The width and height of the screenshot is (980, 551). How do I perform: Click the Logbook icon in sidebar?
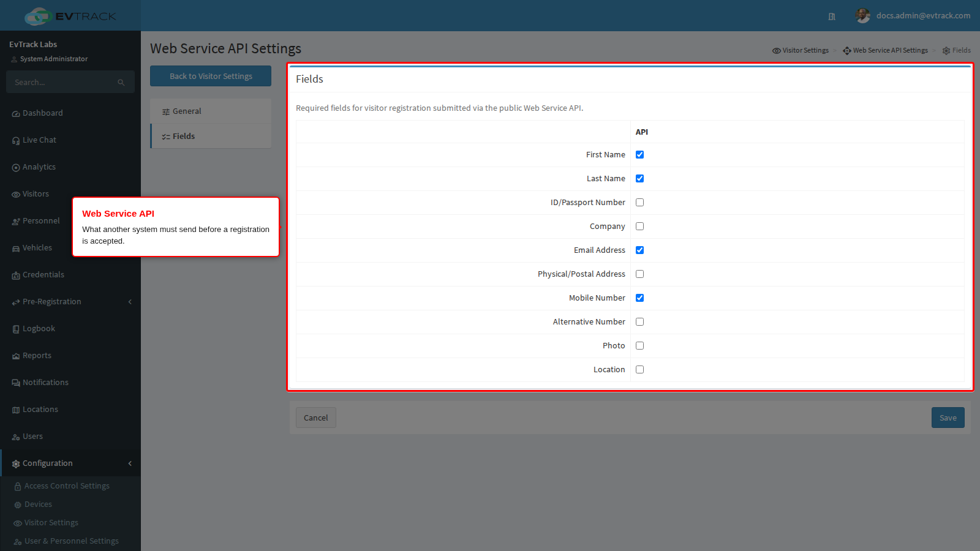pyautogui.click(x=16, y=329)
